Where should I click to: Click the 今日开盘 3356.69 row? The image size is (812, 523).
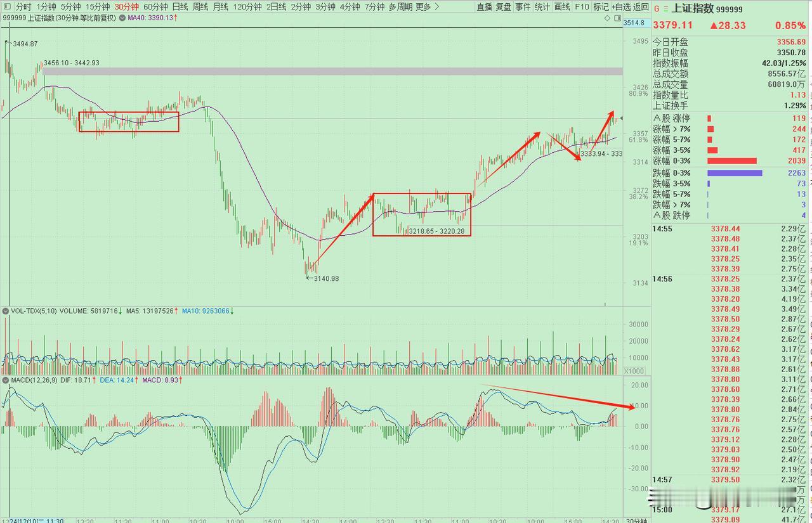[x=730, y=42]
